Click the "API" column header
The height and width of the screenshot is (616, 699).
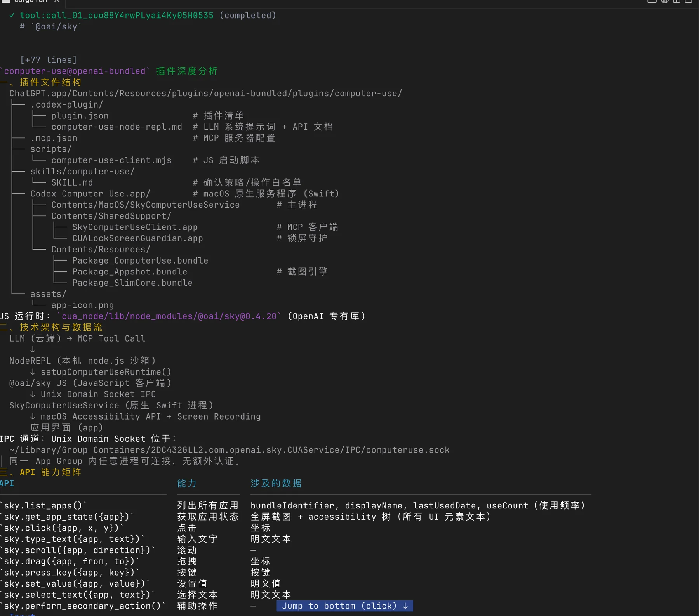[7, 483]
